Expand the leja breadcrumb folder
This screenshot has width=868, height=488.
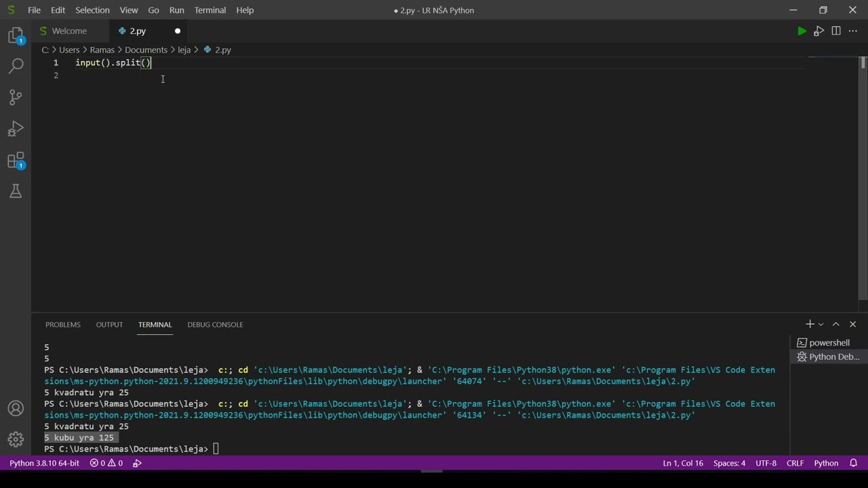click(x=184, y=50)
